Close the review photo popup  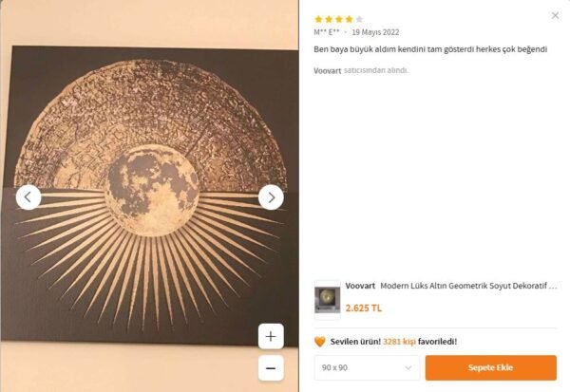[x=555, y=15]
